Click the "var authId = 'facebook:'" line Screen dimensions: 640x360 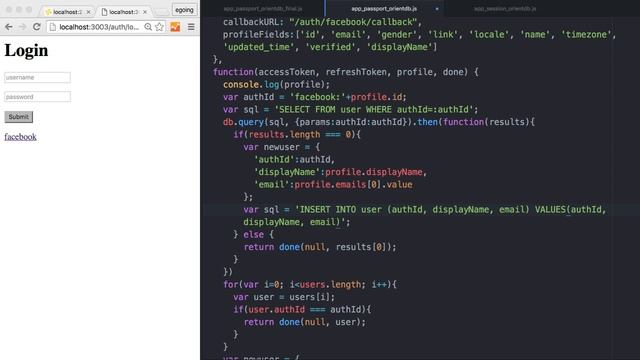click(315, 97)
